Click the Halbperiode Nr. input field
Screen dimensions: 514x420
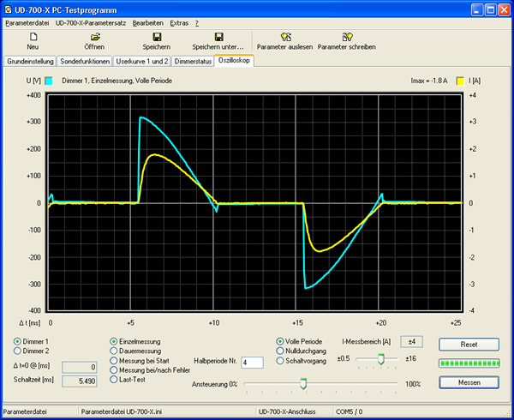pos(251,363)
